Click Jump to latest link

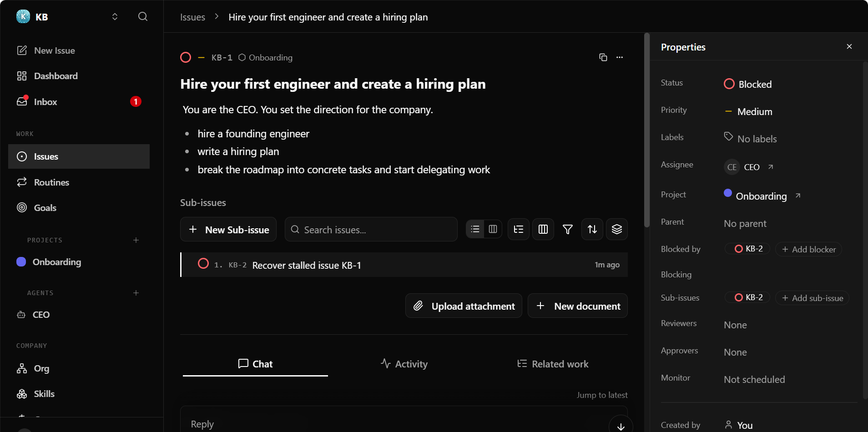click(x=602, y=395)
